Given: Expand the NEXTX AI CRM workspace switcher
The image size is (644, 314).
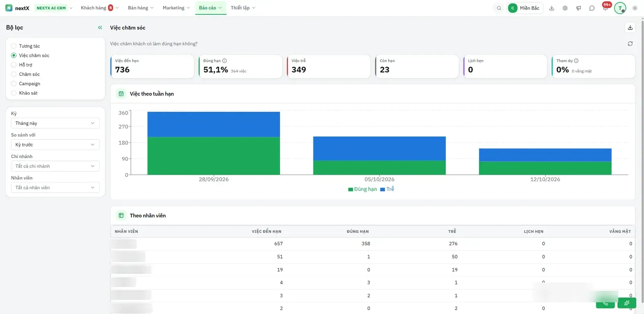Looking at the screenshot, I should (54, 8).
